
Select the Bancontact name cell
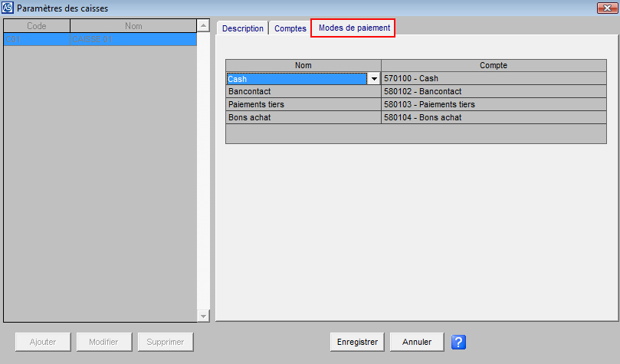pyautogui.click(x=303, y=91)
